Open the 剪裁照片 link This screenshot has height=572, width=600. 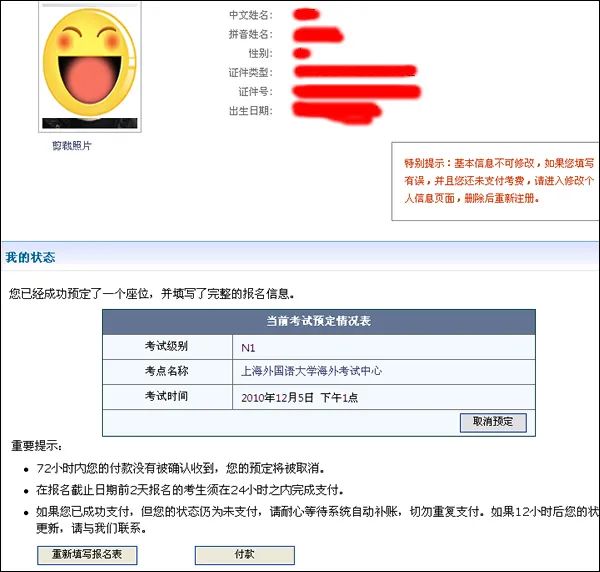pyautogui.click(x=72, y=146)
